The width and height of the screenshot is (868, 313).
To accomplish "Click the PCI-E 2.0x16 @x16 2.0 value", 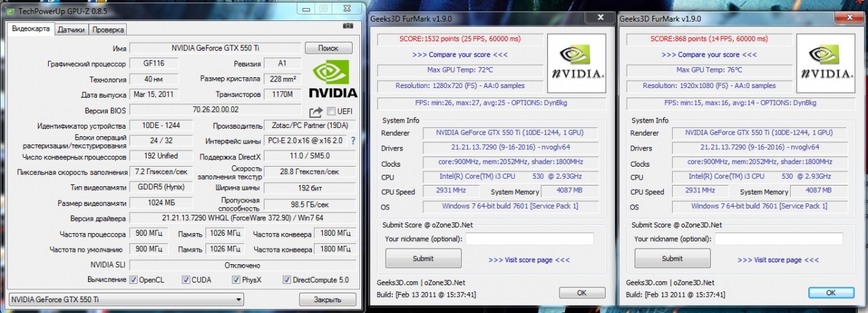I will tap(305, 141).
